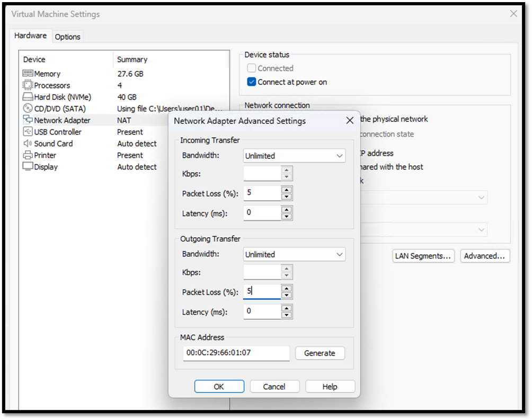Viewport: 532px width, 420px height.
Task: Click the Sound Card device icon
Action: point(27,143)
